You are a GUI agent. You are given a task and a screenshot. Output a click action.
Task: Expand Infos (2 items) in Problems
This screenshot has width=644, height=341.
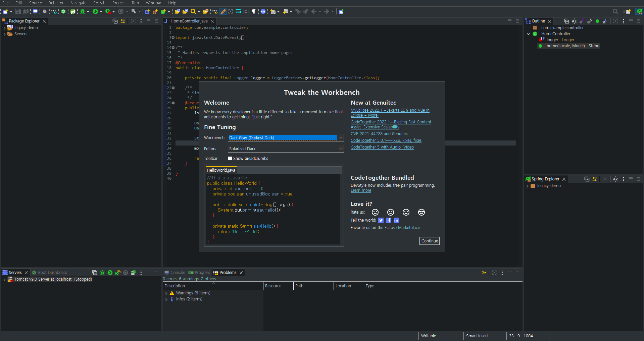166,299
